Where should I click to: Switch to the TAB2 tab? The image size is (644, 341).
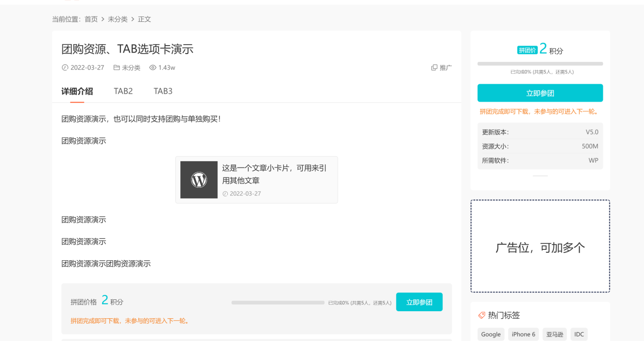123,91
